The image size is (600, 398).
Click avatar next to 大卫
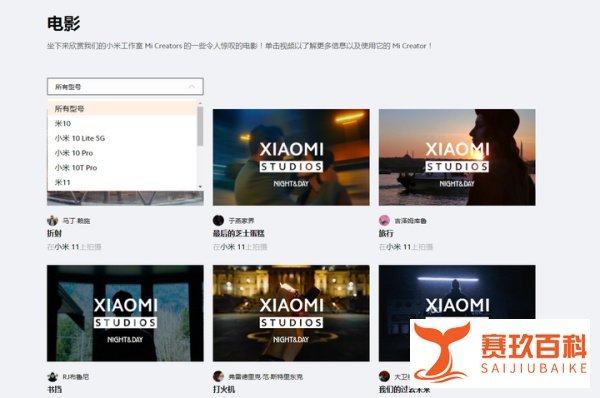point(385,377)
